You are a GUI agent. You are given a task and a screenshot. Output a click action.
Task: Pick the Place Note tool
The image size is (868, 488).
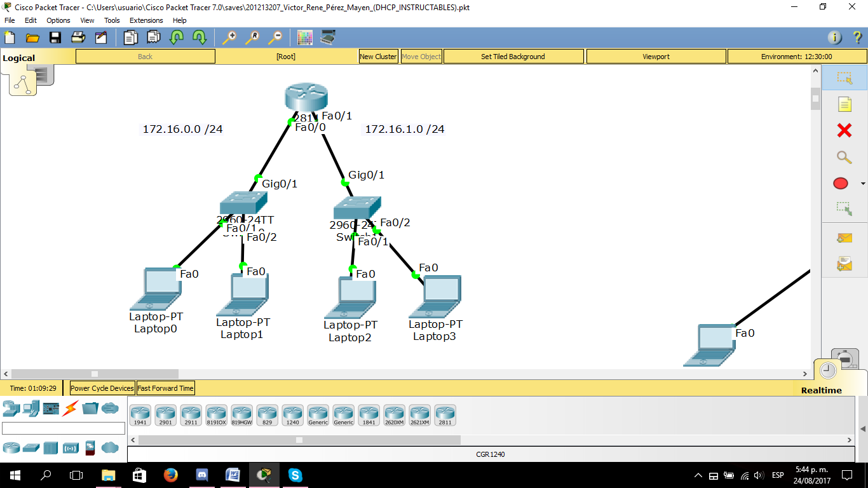844,104
